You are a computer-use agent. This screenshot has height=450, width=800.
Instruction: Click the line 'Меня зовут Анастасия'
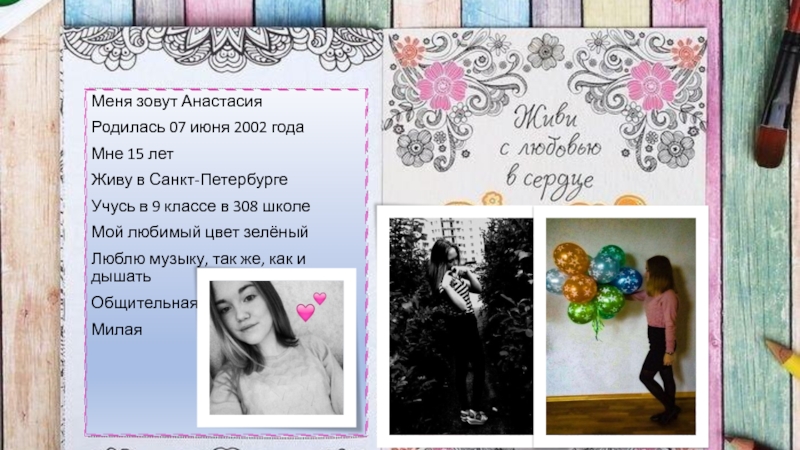click(x=177, y=102)
